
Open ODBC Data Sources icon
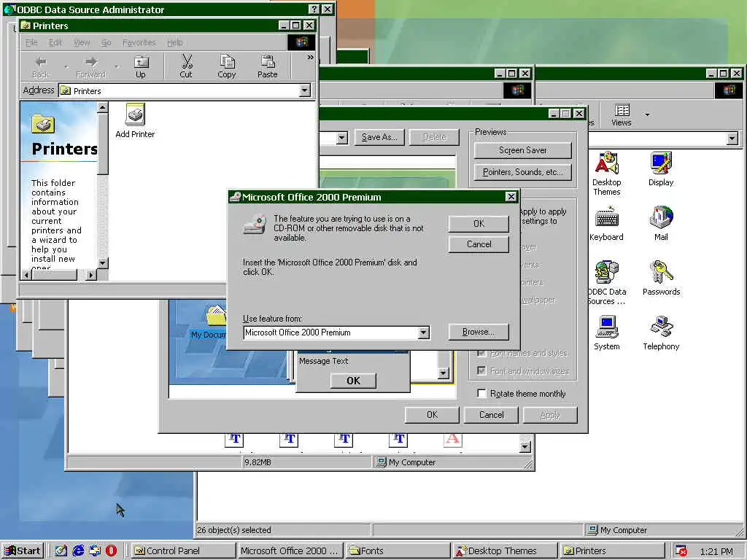point(606,283)
